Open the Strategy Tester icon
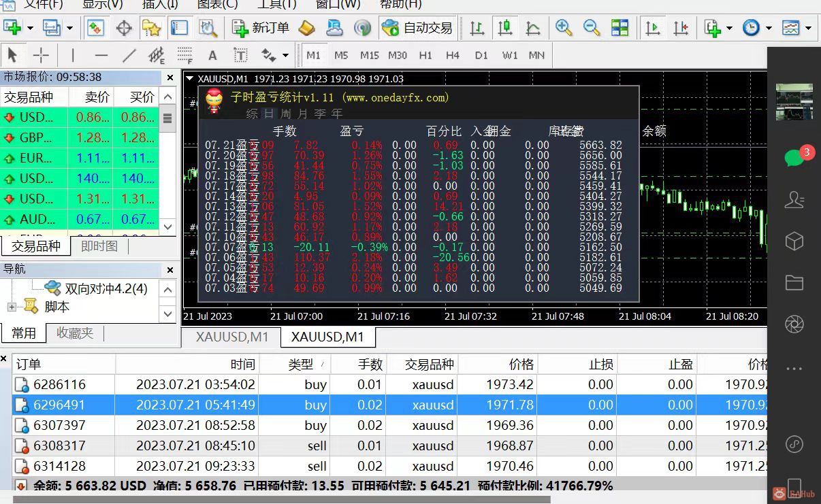The image size is (821, 504). [x=208, y=28]
